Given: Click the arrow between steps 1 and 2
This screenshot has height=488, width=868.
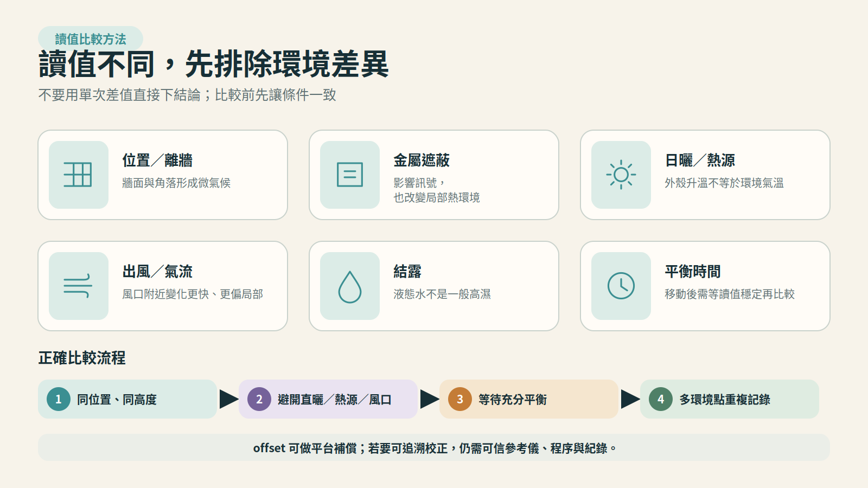Looking at the screenshot, I should [x=229, y=399].
